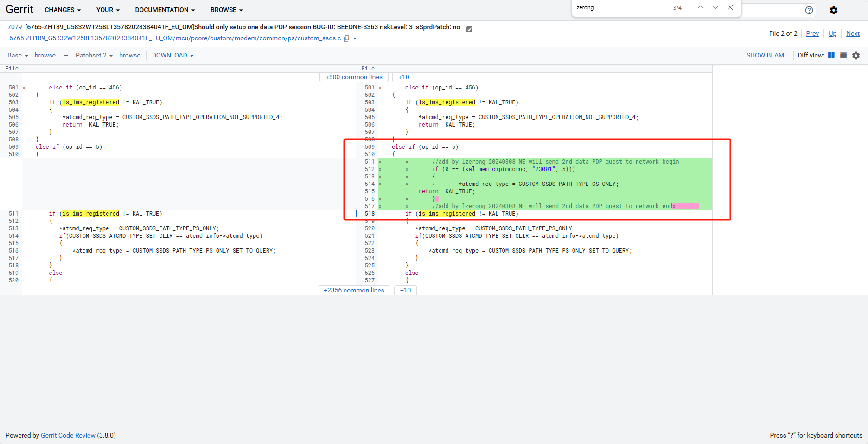The image size is (868, 444).
Task: Go to Prev file link
Action: (x=812, y=33)
